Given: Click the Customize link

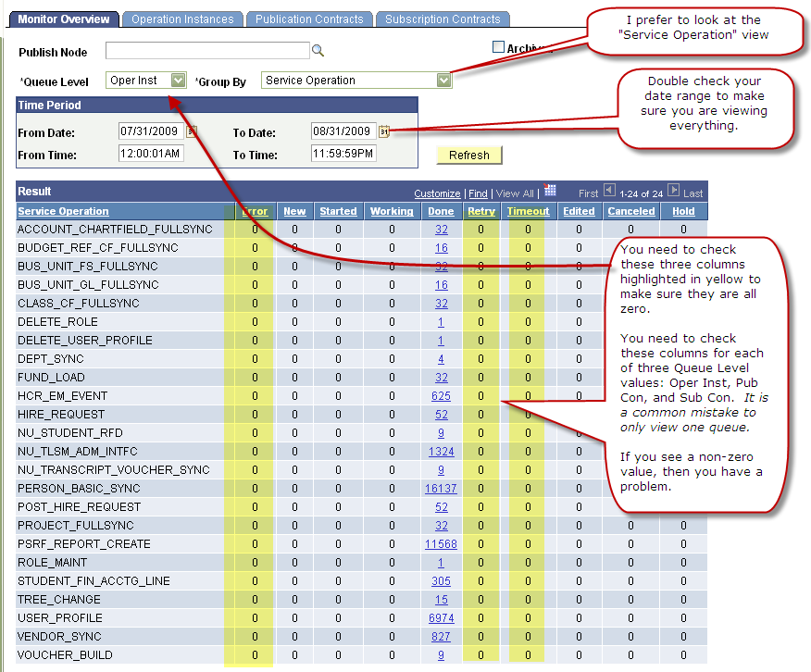Looking at the screenshot, I should [x=437, y=193].
